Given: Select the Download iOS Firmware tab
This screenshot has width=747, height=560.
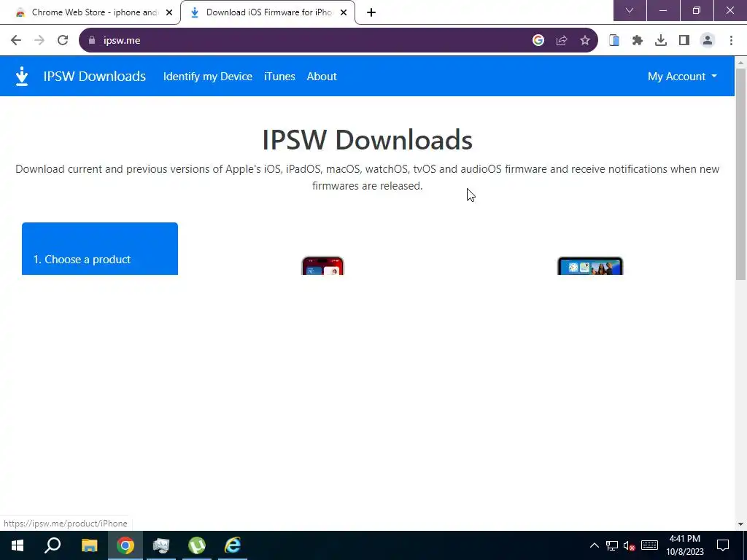Looking at the screenshot, I should [x=267, y=12].
